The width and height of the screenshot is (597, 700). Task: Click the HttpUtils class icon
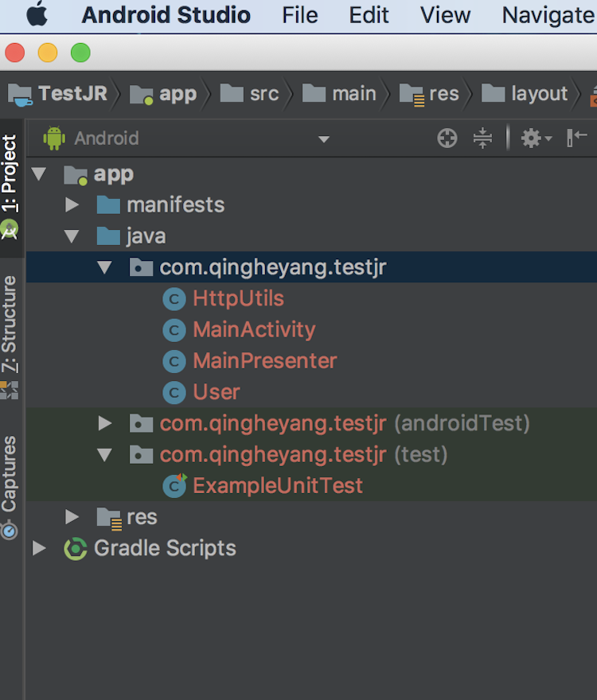point(174,299)
